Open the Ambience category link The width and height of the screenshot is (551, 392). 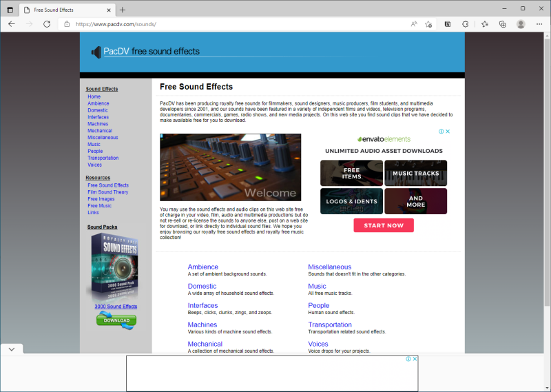202,267
